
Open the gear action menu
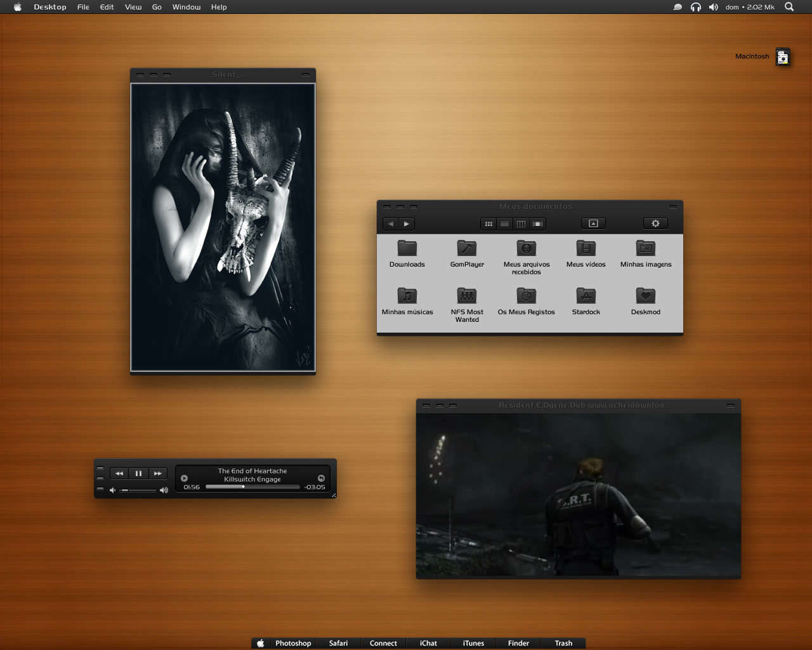[x=655, y=223]
